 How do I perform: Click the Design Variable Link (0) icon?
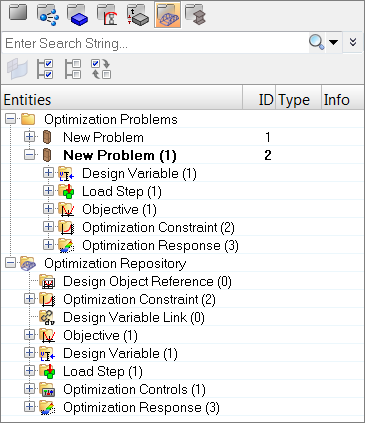pyautogui.click(x=47, y=317)
